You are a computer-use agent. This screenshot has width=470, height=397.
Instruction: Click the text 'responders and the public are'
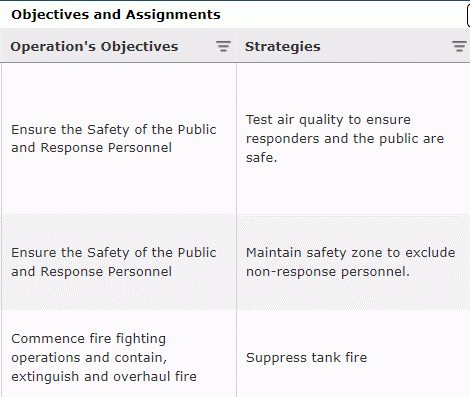tap(345, 139)
